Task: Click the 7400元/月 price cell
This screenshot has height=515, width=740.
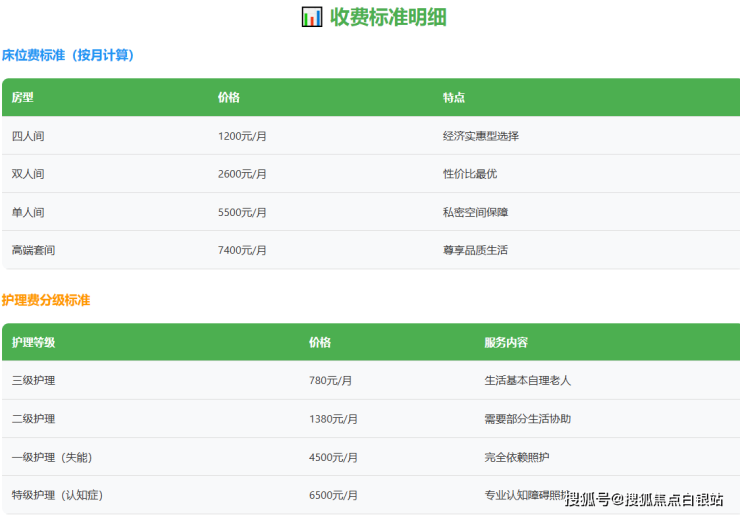Action: 242,250
